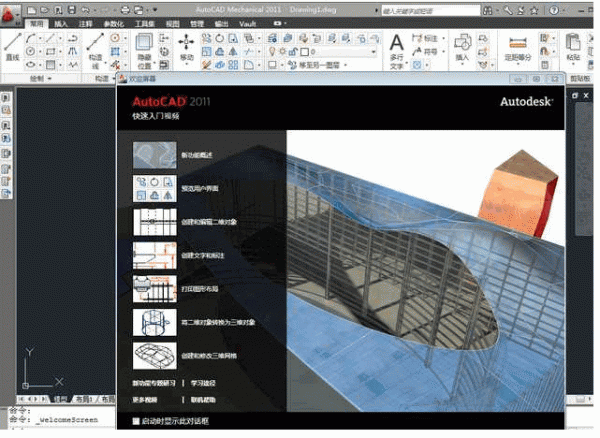
Task: Switch to the Annotate (注释) ribbon tab
Action: click(x=85, y=24)
